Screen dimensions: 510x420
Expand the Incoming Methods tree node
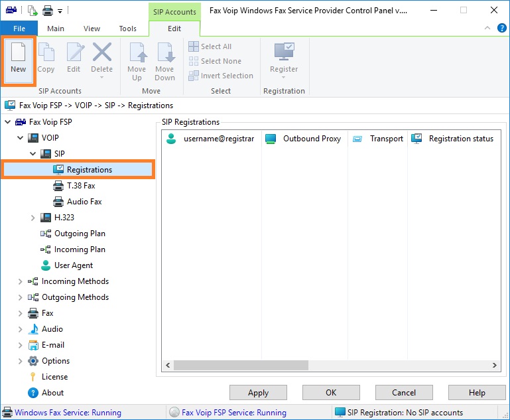(x=20, y=281)
